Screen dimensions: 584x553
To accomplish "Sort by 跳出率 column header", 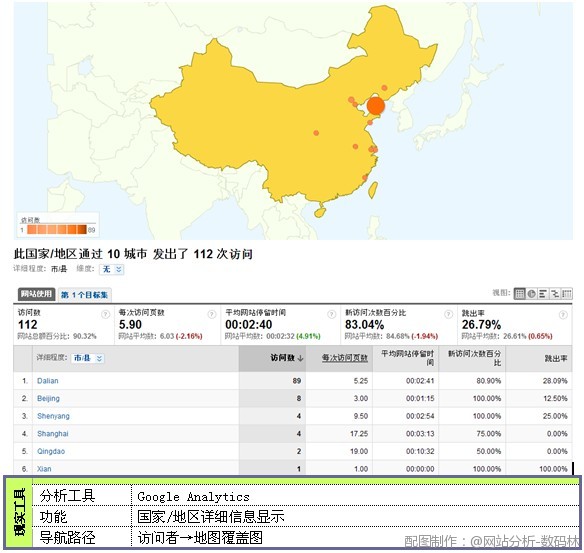I will (556, 359).
